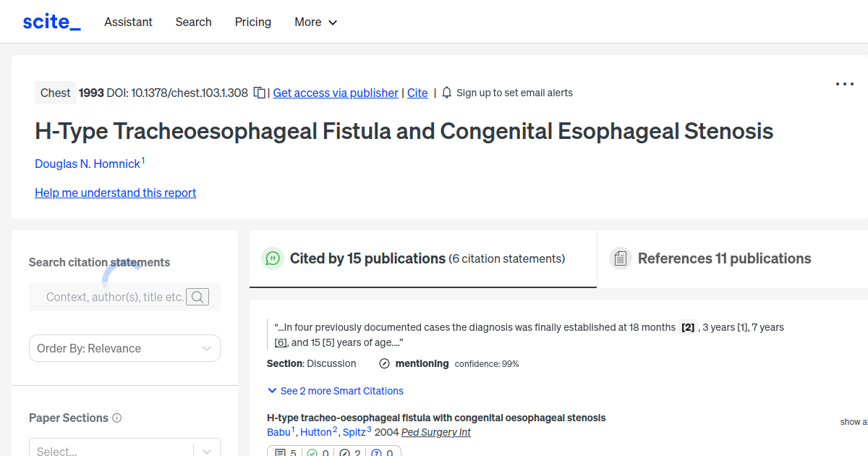868x456 pixels.
Task: Click the magnifying glass search icon
Action: click(197, 297)
